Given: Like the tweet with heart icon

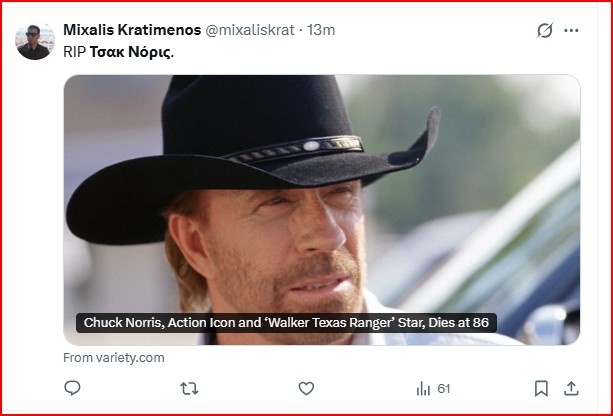Looking at the screenshot, I should coord(306,388).
